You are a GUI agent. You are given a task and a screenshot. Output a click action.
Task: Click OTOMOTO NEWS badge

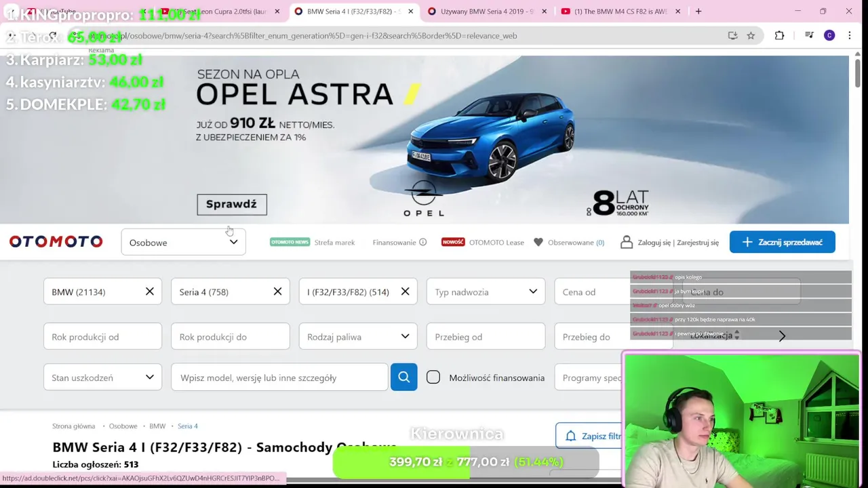(x=290, y=242)
